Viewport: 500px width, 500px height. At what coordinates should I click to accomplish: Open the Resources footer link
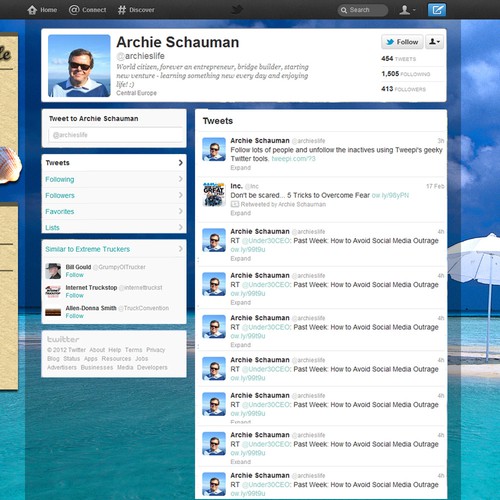[116, 359]
